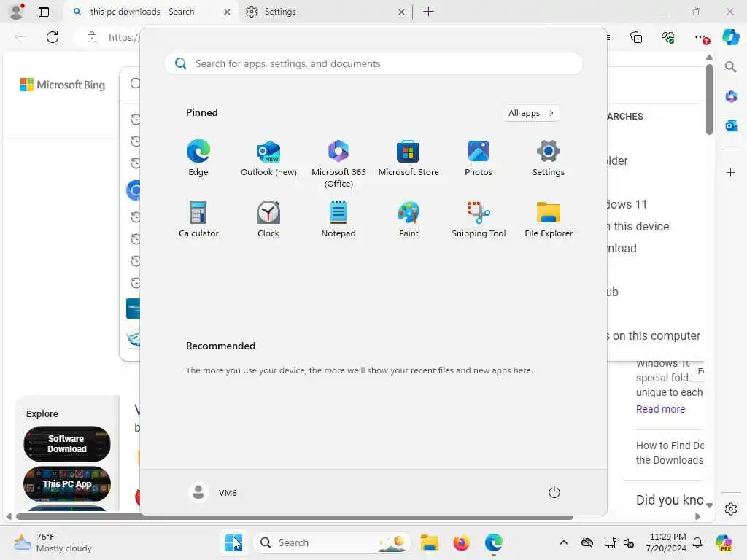
Task: Click the network status tray icon
Action: [610, 542]
